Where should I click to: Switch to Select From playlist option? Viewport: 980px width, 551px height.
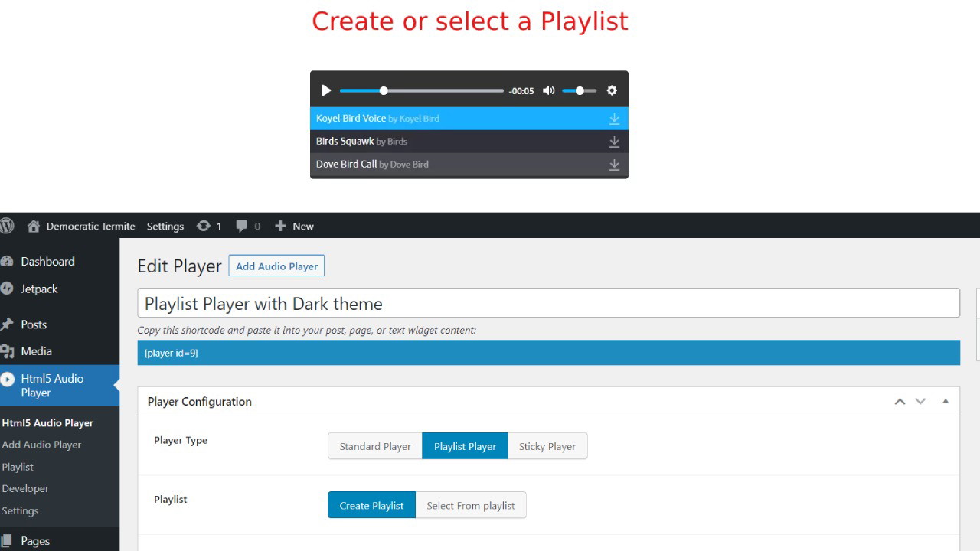pyautogui.click(x=470, y=505)
